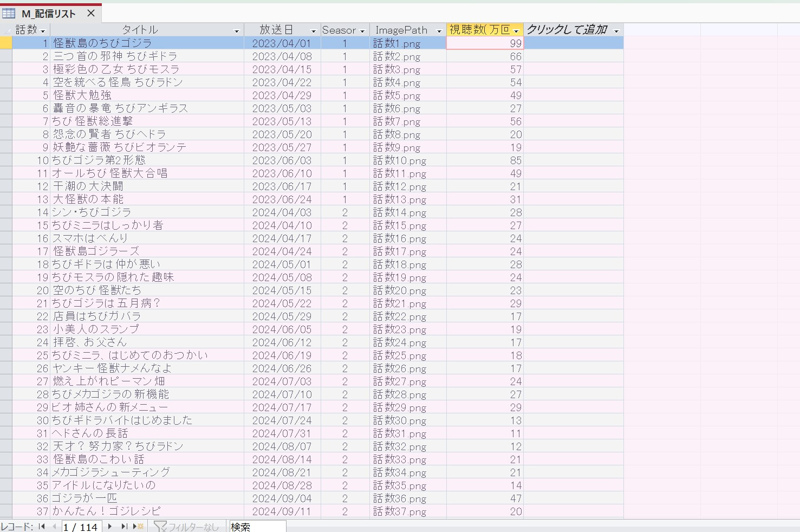800x532 pixels.
Task: Go to first record navigation button
Action: (x=42, y=527)
